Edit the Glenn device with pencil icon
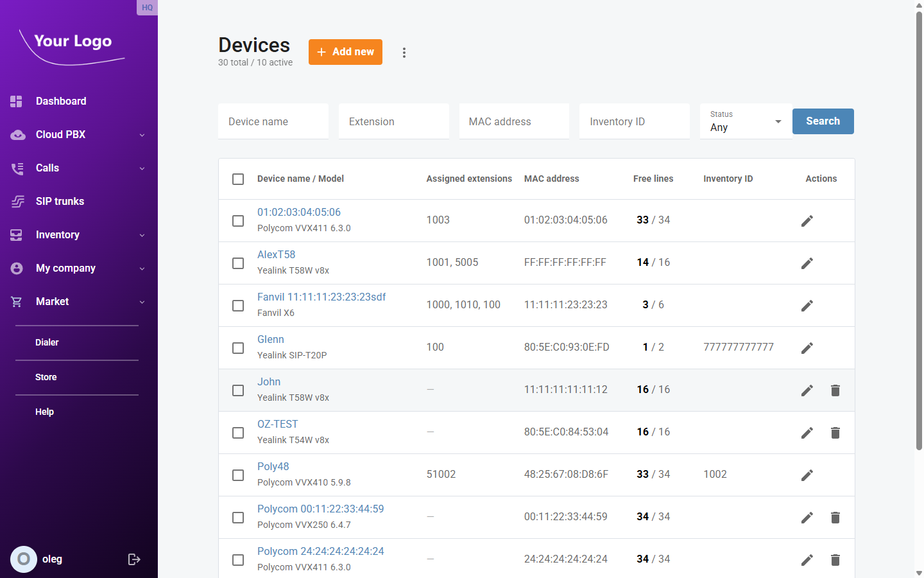924x578 pixels. pos(807,347)
